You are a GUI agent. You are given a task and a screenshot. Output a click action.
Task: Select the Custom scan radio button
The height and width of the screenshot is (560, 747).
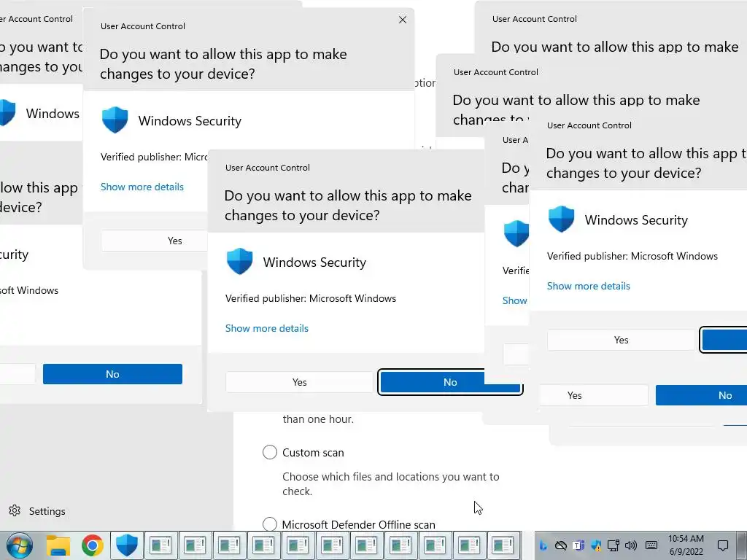point(270,452)
